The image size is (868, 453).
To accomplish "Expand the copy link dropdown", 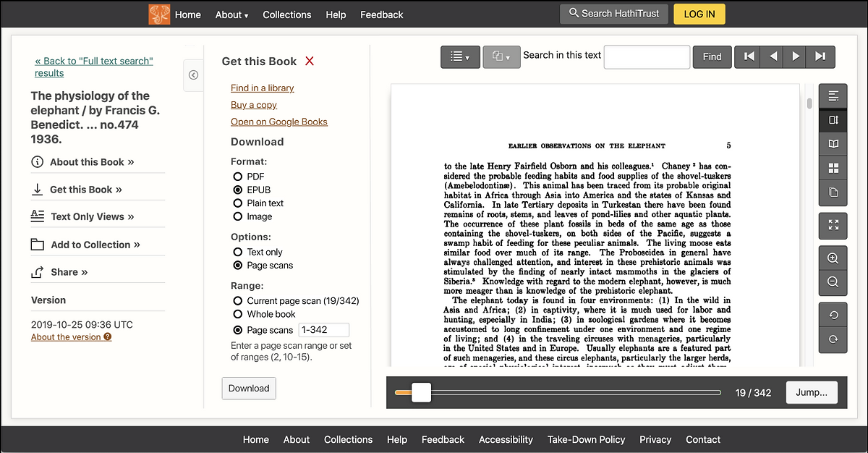I will (x=501, y=56).
